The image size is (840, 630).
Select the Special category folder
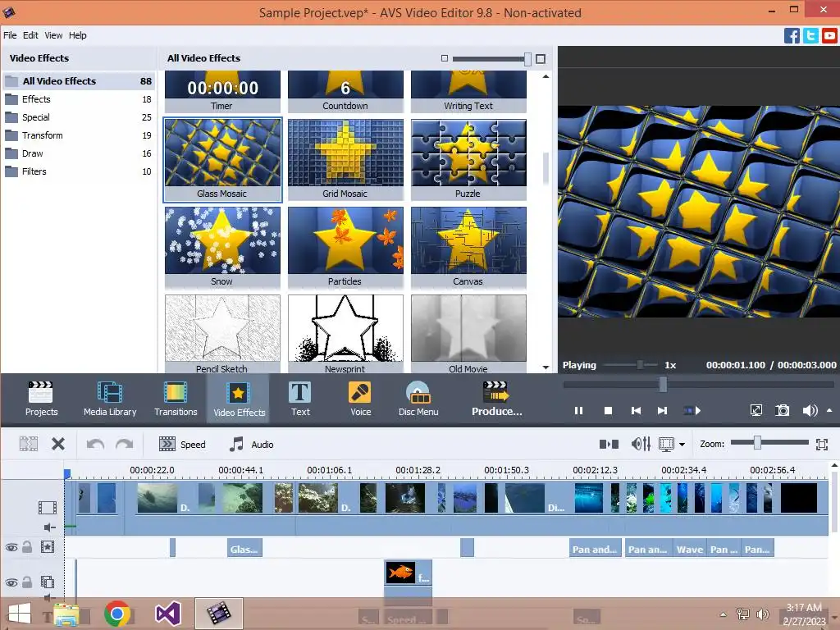point(79,117)
